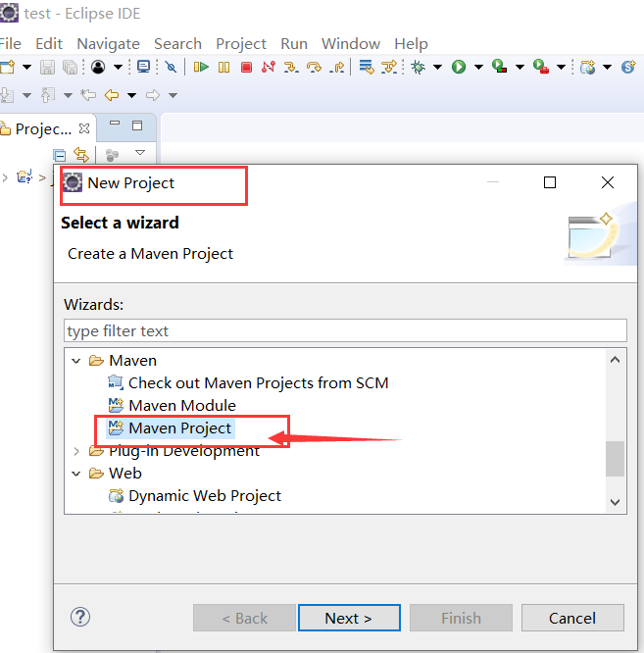
Task: Select the Maven Project wizard
Action: click(x=179, y=428)
